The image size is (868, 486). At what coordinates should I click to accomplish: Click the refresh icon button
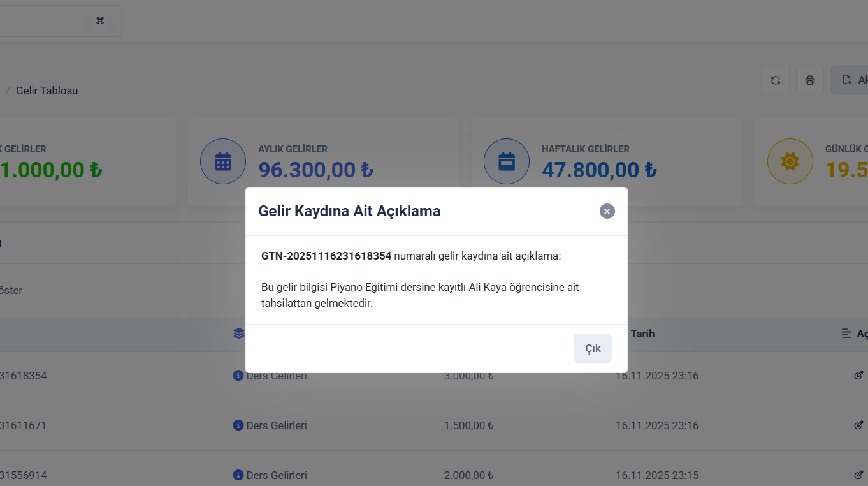776,80
